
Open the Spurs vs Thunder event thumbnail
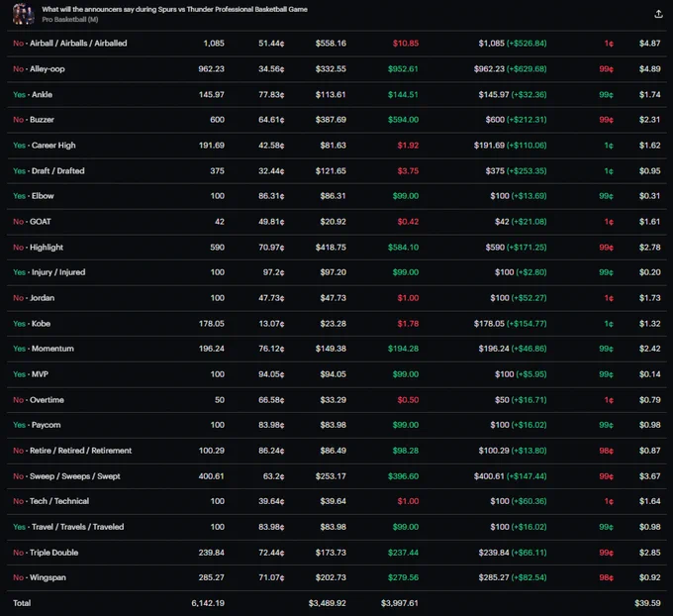pos(23,14)
